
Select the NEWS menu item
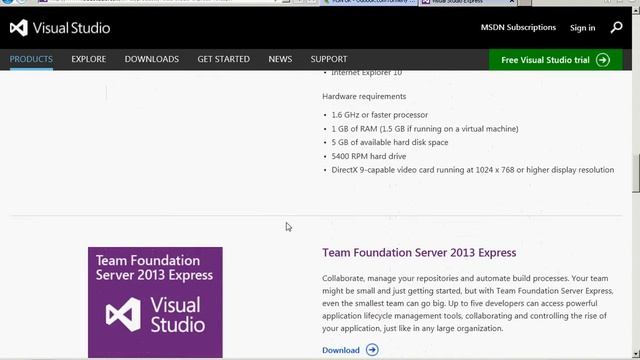[x=280, y=59]
